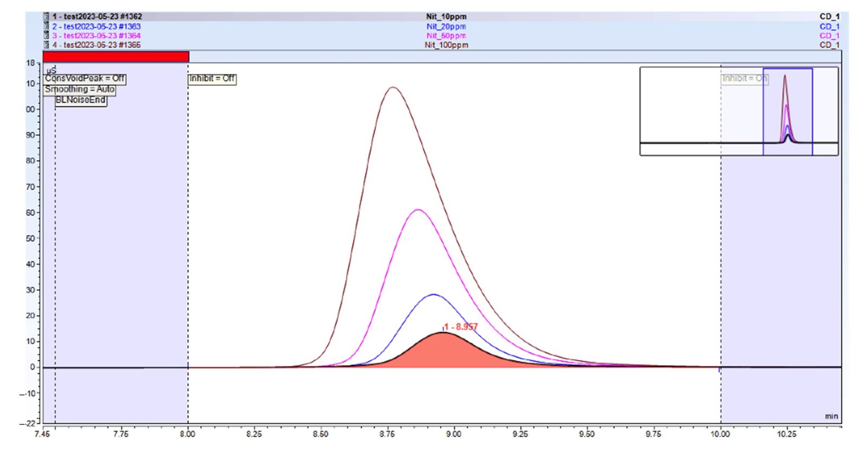The width and height of the screenshot is (868, 451).
Task: Click the "Nit_20ppm" sample name
Action: point(446,26)
